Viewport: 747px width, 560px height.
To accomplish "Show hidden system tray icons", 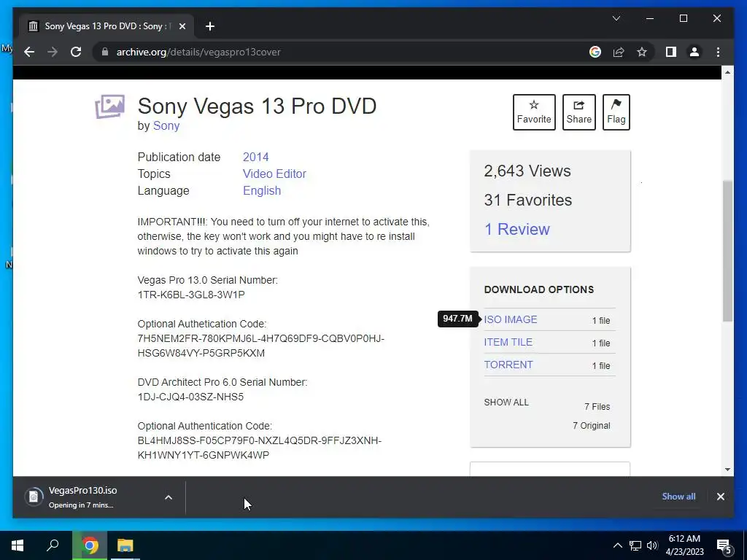I will point(617,545).
